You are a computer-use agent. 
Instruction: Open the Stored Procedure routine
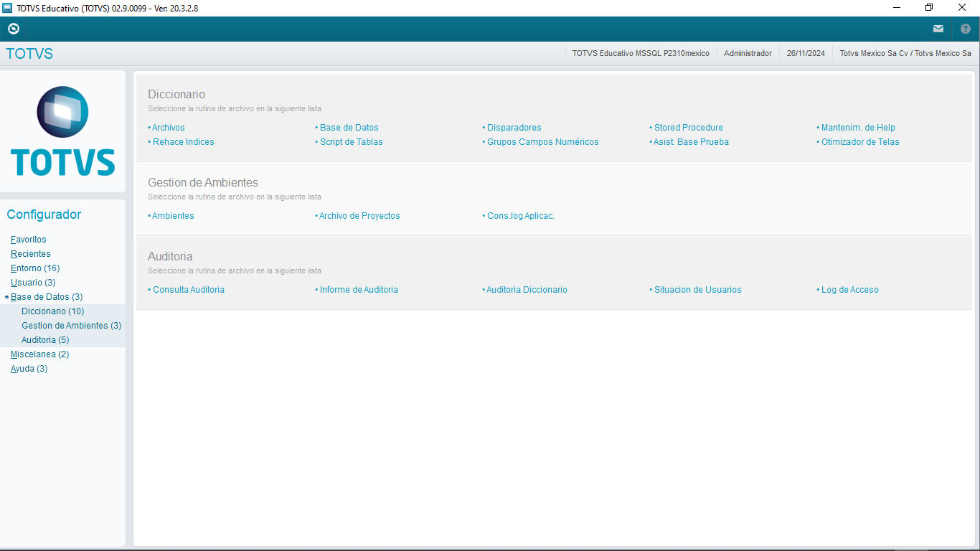[688, 127]
